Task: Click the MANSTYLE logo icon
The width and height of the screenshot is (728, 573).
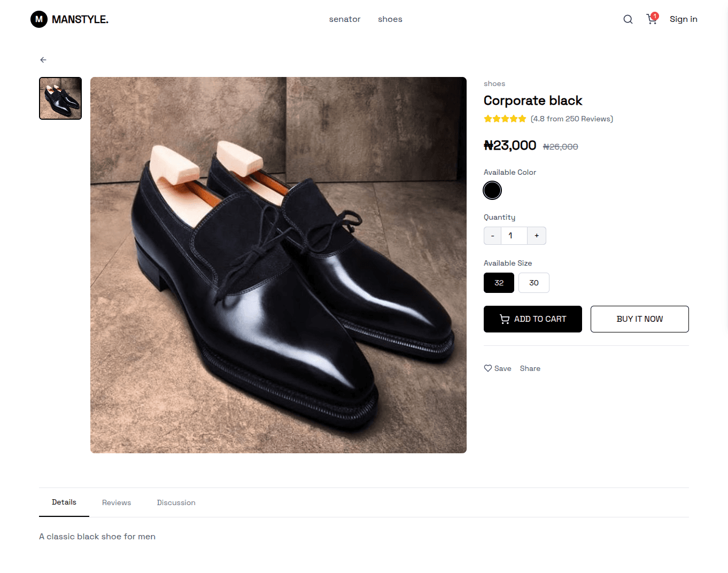Action: tap(38, 19)
